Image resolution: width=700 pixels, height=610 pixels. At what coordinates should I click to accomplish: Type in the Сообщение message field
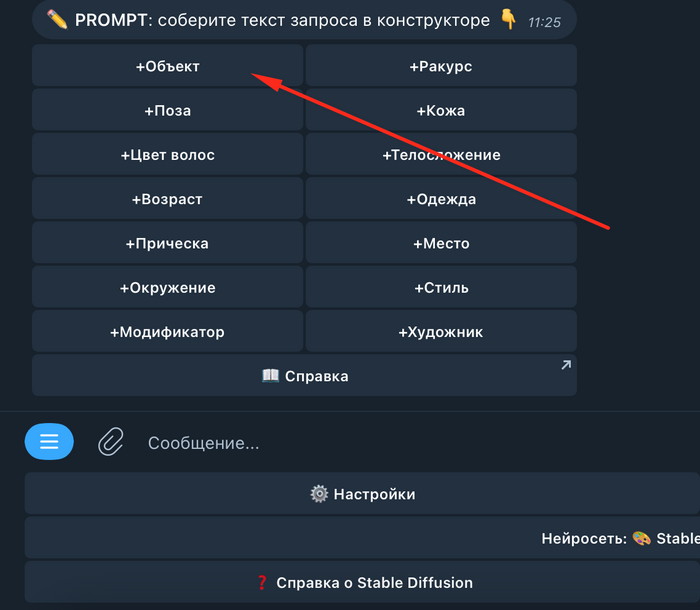[400, 442]
